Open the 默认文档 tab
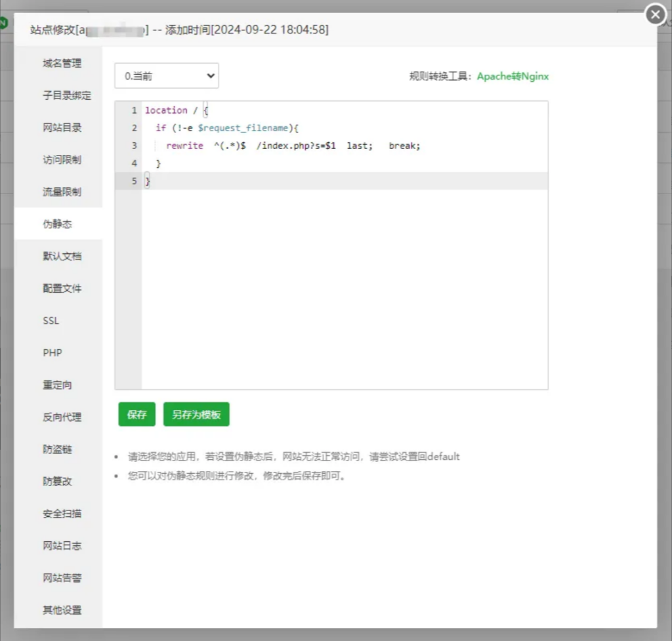 [x=58, y=256]
